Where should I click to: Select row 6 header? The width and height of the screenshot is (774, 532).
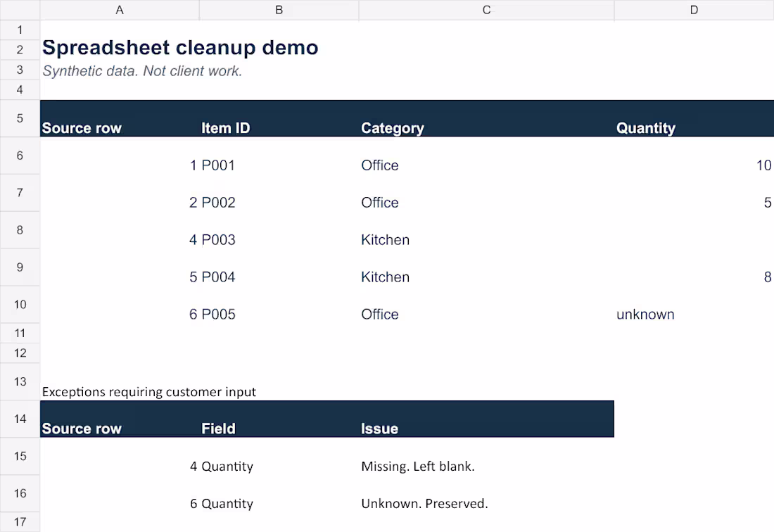coord(20,156)
